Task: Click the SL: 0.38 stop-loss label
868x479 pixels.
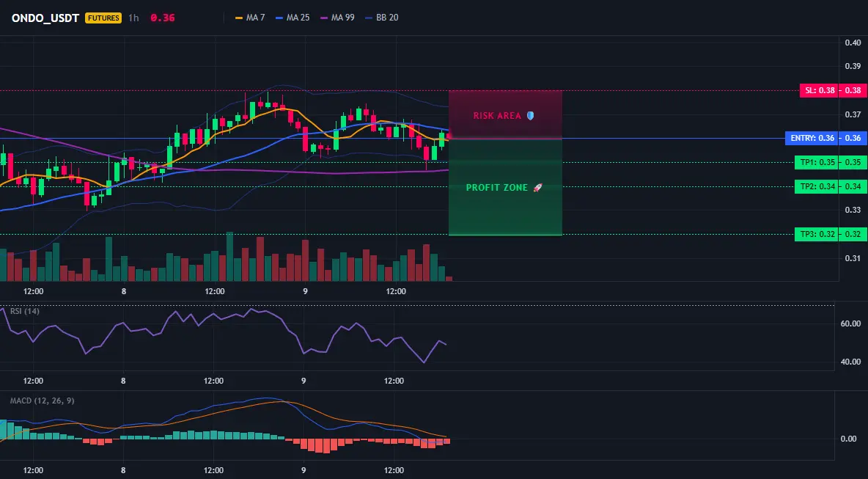Action: 820,90
